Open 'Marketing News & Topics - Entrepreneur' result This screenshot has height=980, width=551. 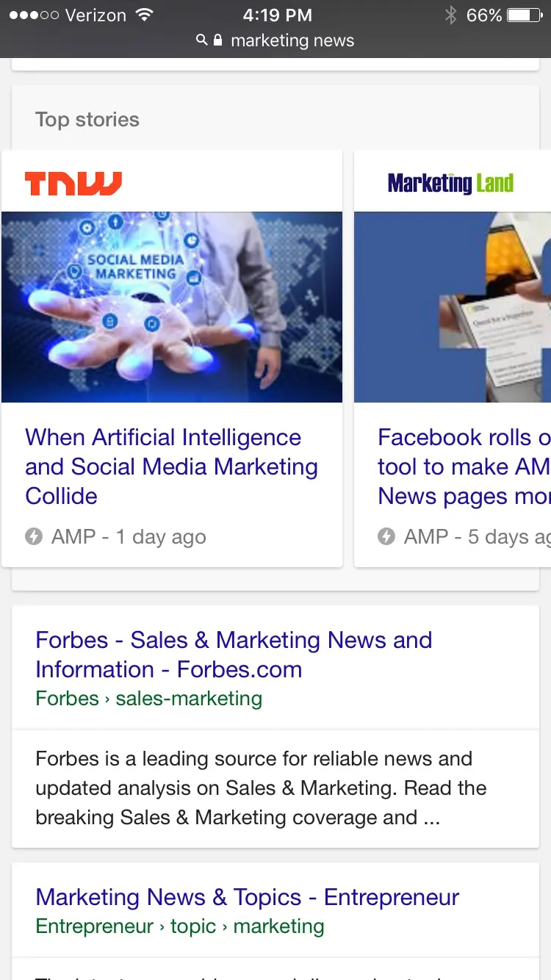(248, 897)
